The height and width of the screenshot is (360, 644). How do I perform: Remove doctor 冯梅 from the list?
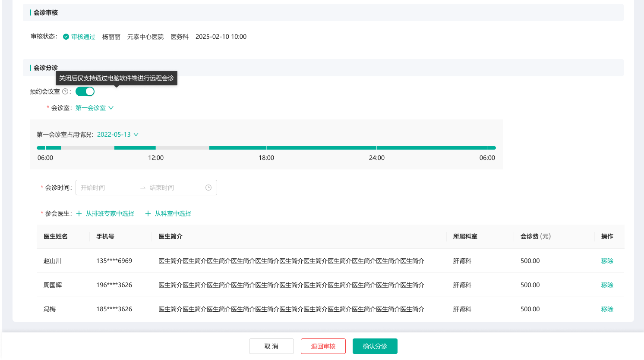(607, 309)
